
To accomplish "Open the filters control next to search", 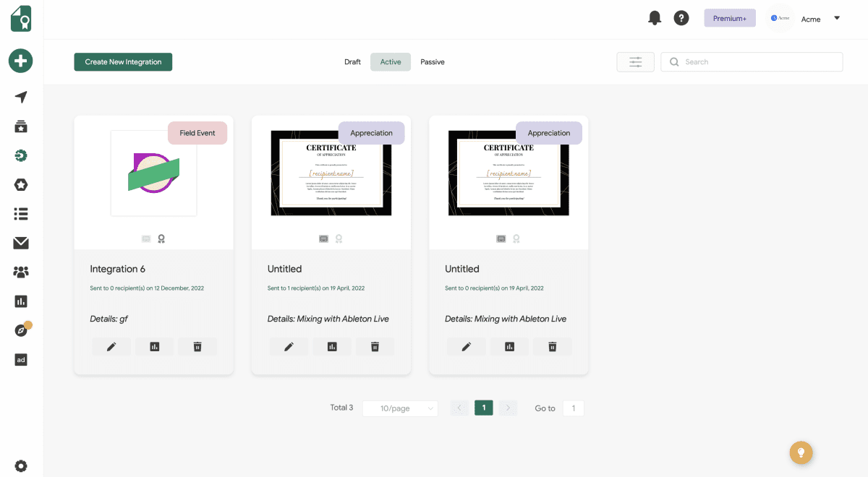I will (x=635, y=61).
